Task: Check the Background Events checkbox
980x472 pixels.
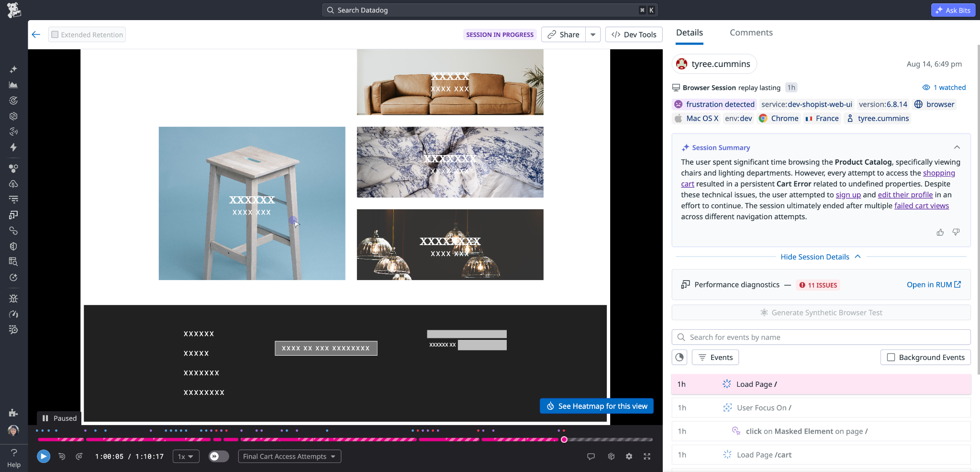Action: click(x=891, y=357)
